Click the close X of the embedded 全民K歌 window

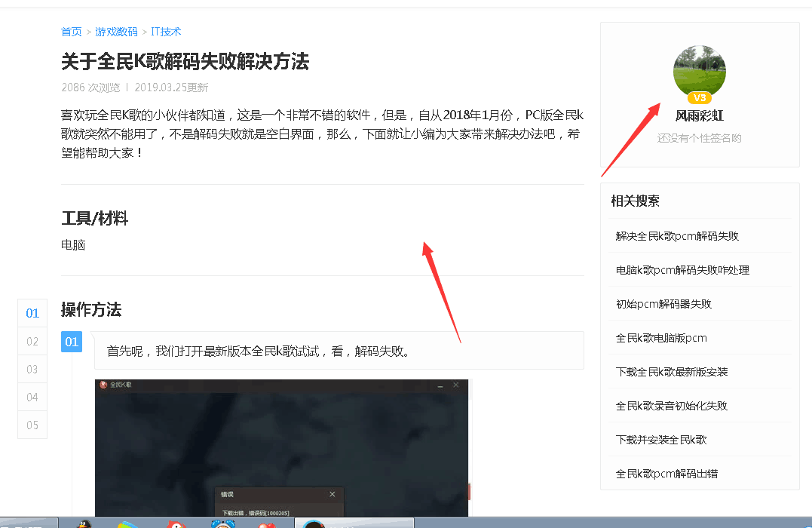(455, 385)
